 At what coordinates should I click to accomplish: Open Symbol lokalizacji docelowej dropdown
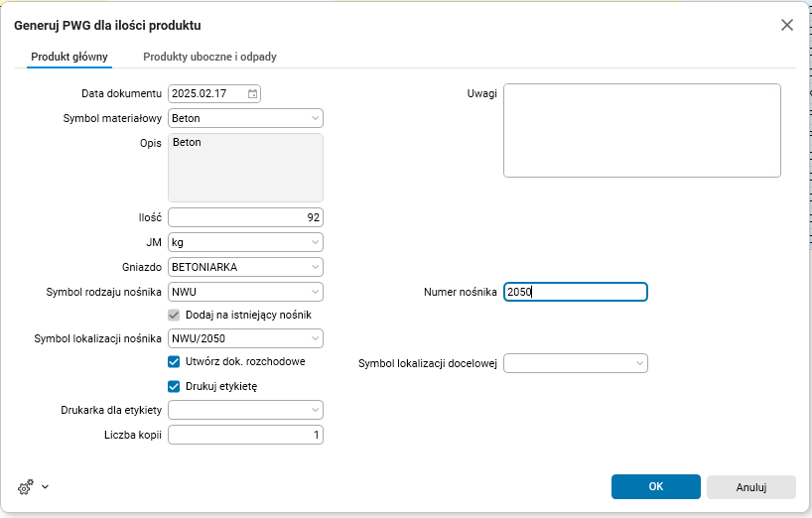[x=639, y=364]
